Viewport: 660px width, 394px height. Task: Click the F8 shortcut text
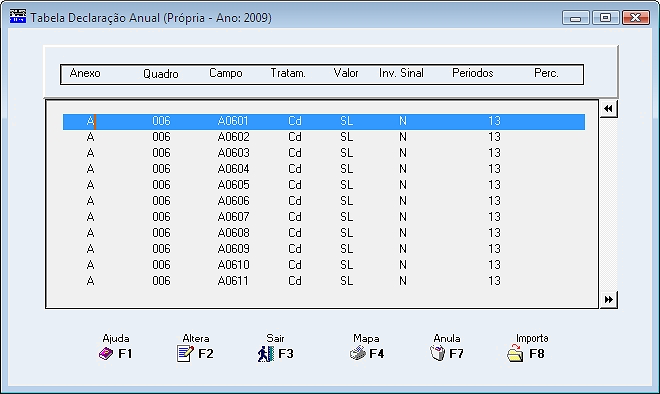coord(537,354)
